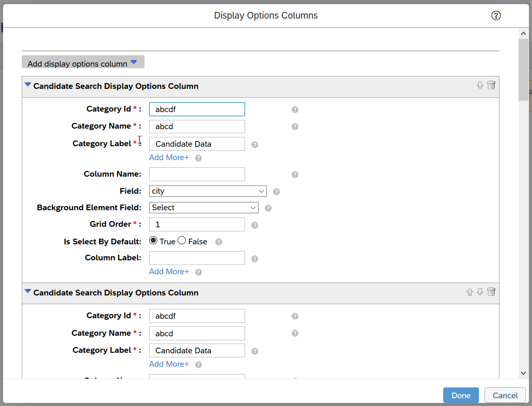The width and height of the screenshot is (532, 406).
Task: Collapse the second Candidate Search Display Options Column
Action: (x=28, y=291)
